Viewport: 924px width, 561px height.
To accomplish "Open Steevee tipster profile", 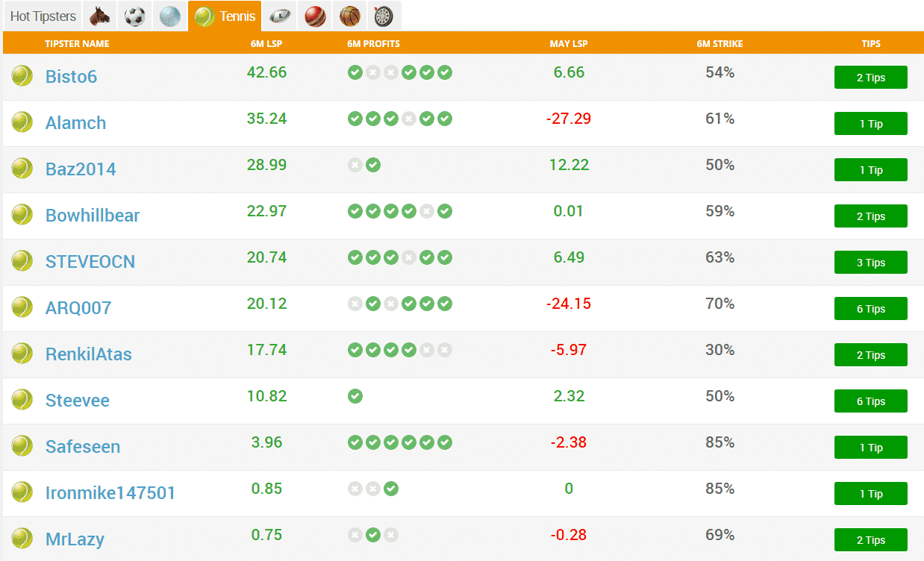I will pos(78,401).
